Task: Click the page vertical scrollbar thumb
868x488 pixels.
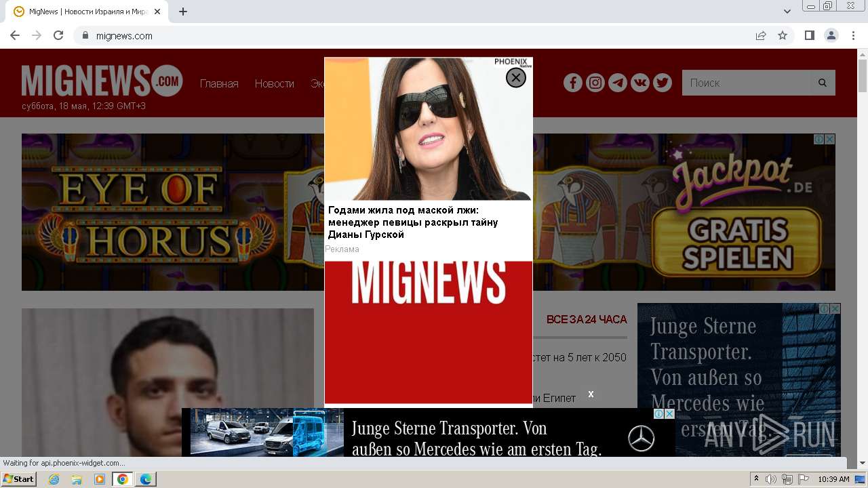Action: tap(863, 75)
